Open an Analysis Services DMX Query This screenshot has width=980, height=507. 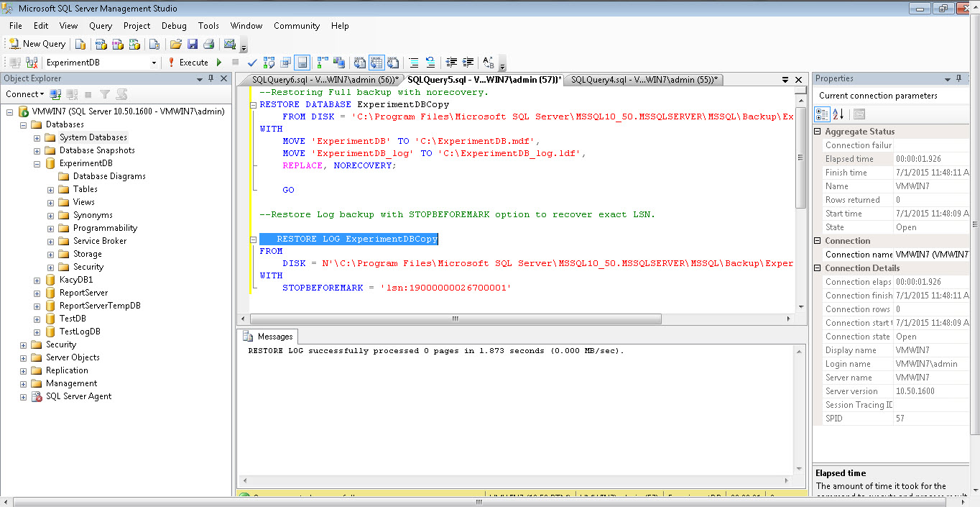[x=118, y=44]
